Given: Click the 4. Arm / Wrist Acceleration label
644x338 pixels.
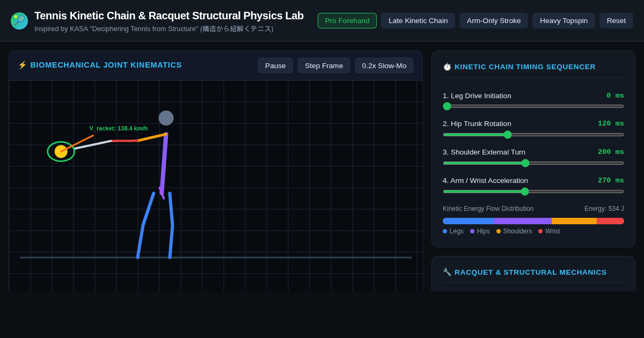Looking at the screenshot, I should pos(485,180).
